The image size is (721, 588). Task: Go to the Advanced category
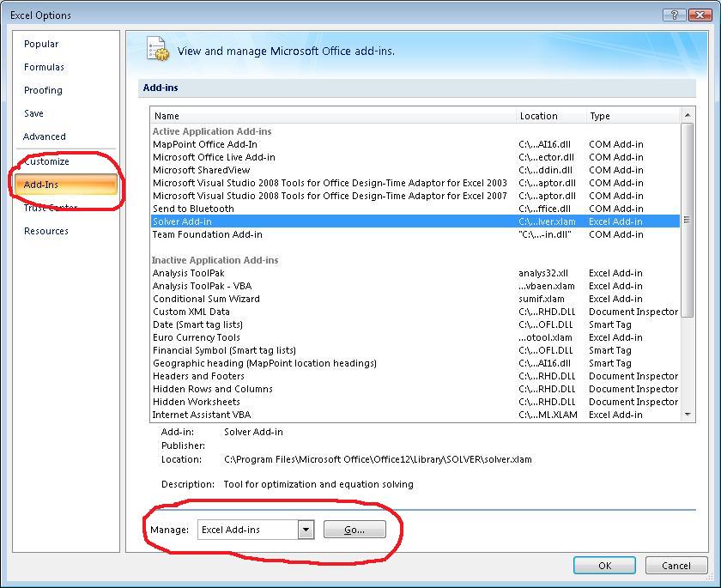coord(45,136)
